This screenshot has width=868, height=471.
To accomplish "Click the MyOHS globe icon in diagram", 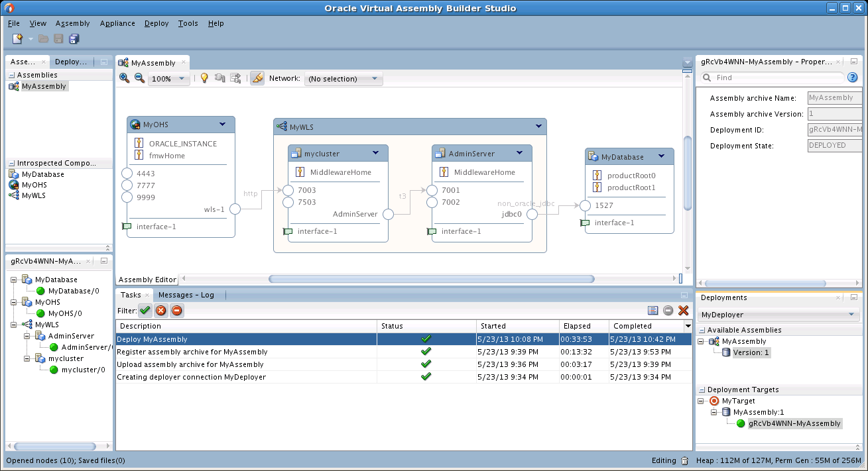I will (x=135, y=125).
